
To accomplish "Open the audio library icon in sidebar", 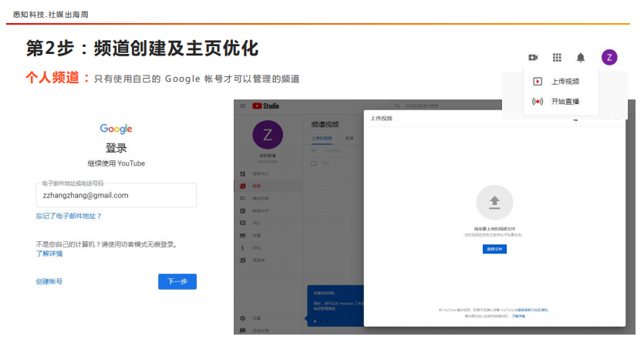I will point(243,260).
